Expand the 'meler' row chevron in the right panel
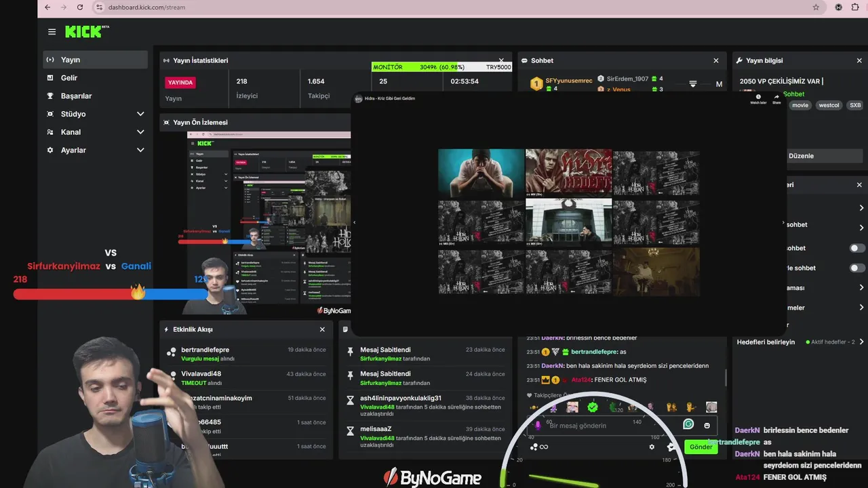The height and width of the screenshot is (488, 868). (x=861, y=307)
